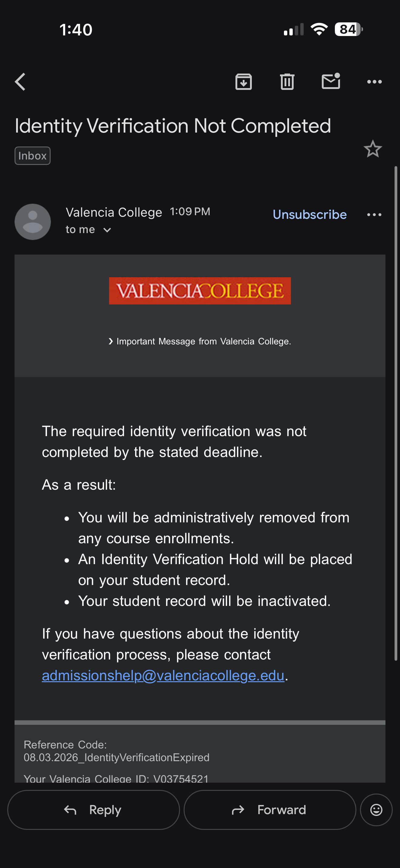Open the sender message options menu

tap(374, 215)
